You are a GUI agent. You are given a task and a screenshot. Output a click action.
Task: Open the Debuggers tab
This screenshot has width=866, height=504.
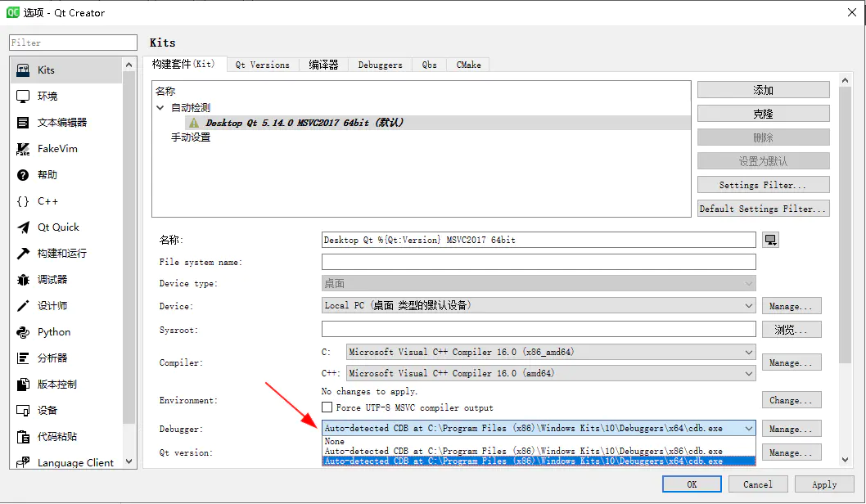click(x=379, y=64)
